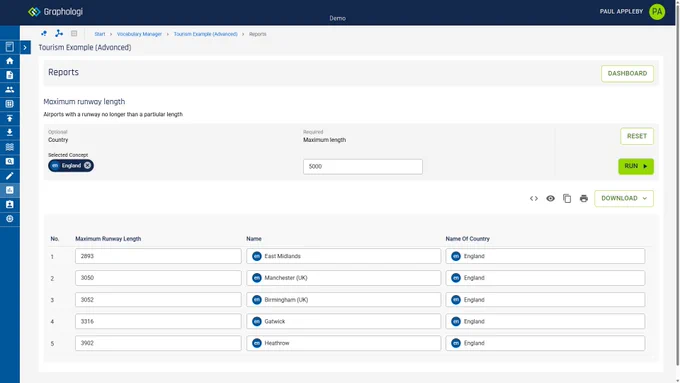The image size is (680, 383).
Task: Go to Home via the sidebar house icon
Action: click(x=10, y=61)
